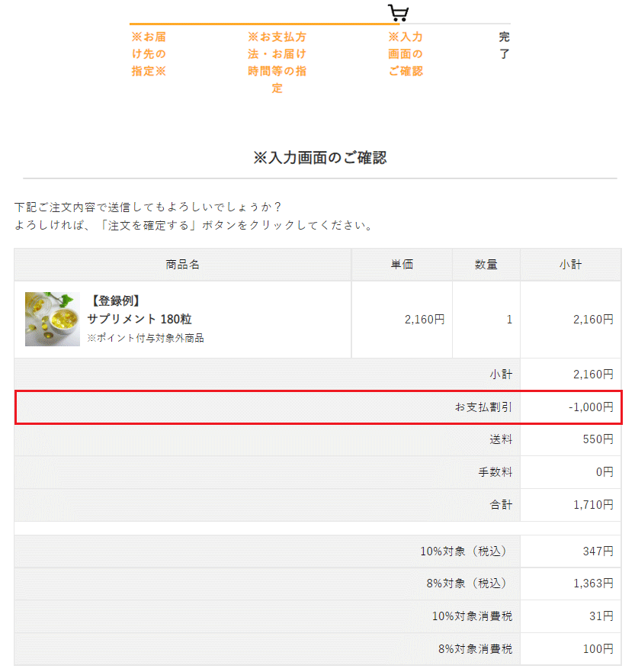Click the shopping cart icon

click(x=398, y=13)
